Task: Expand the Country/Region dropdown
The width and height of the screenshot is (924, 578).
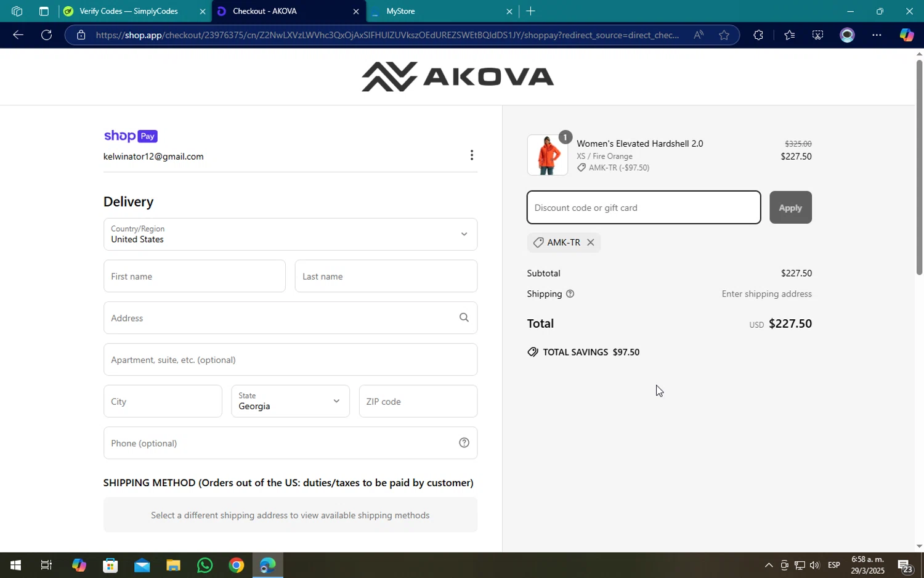Action: 290,234
